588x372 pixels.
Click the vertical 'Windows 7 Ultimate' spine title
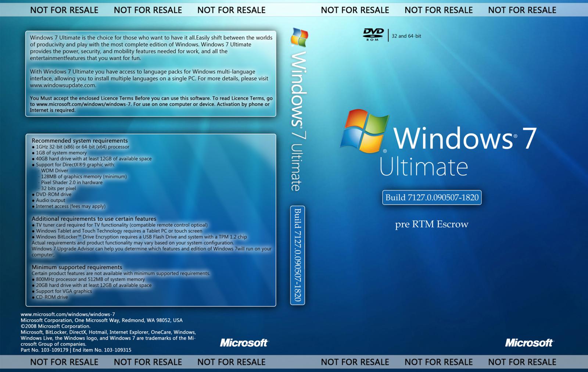click(x=298, y=121)
